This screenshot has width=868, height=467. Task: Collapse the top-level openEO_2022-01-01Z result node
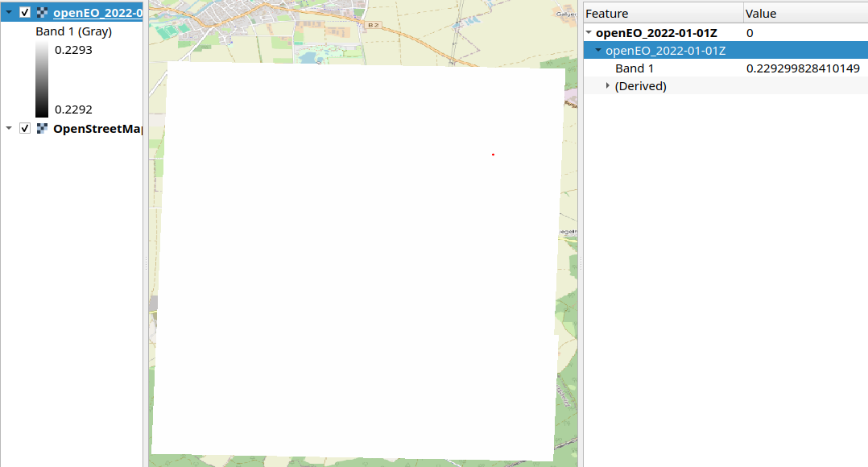pyautogui.click(x=589, y=33)
